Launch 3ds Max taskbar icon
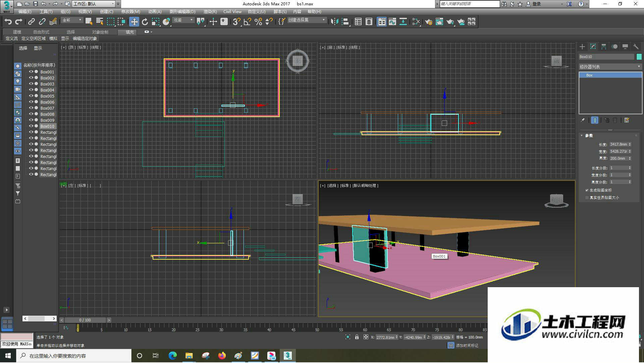Viewport: 644px width, 363px height. [x=288, y=356]
